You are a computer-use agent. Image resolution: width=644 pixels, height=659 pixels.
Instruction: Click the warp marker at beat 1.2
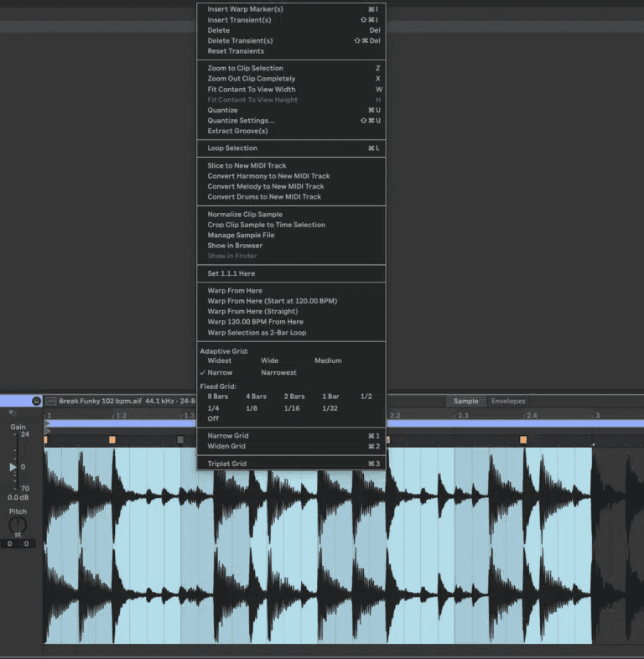112,439
